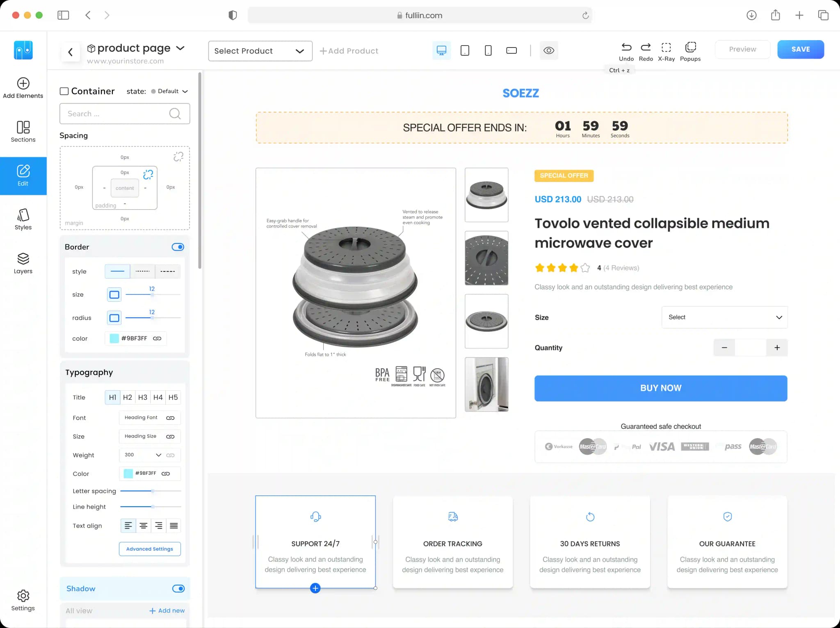The width and height of the screenshot is (840, 628).
Task: Decrease quantity with minus button
Action: pos(724,348)
